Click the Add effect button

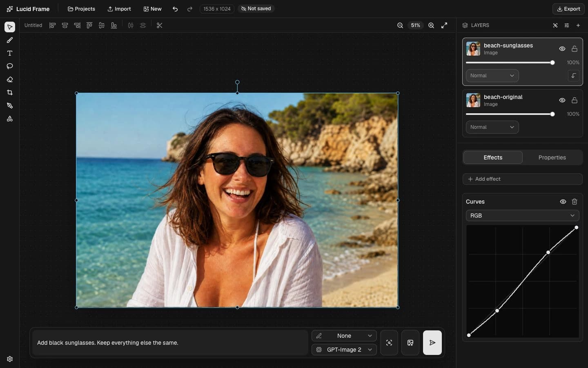pos(523,179)
